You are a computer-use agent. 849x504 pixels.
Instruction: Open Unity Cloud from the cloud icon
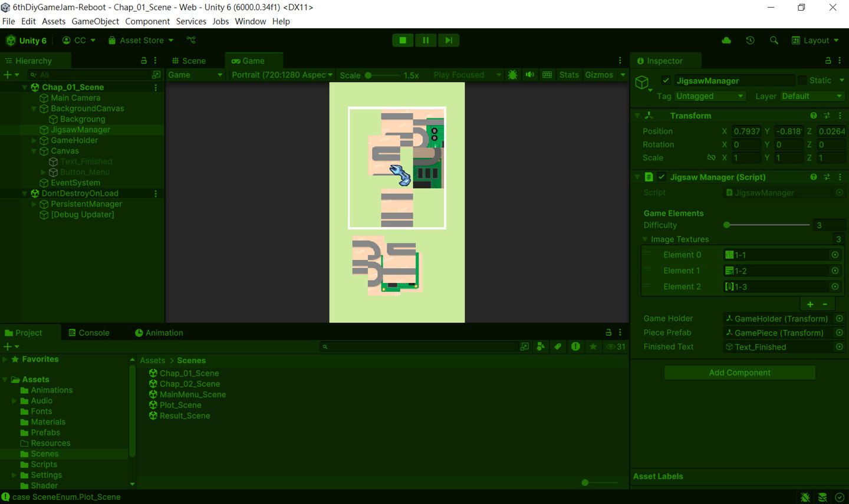[726, 40]
